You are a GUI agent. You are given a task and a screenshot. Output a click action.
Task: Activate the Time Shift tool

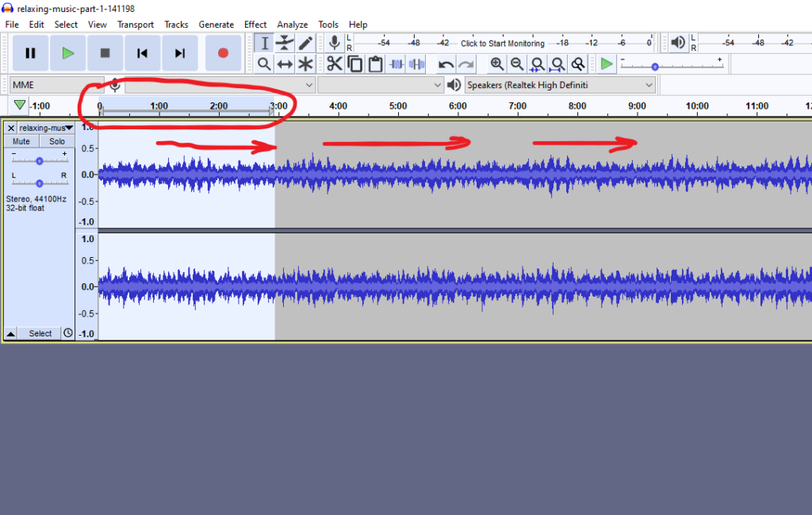[285, 64]
